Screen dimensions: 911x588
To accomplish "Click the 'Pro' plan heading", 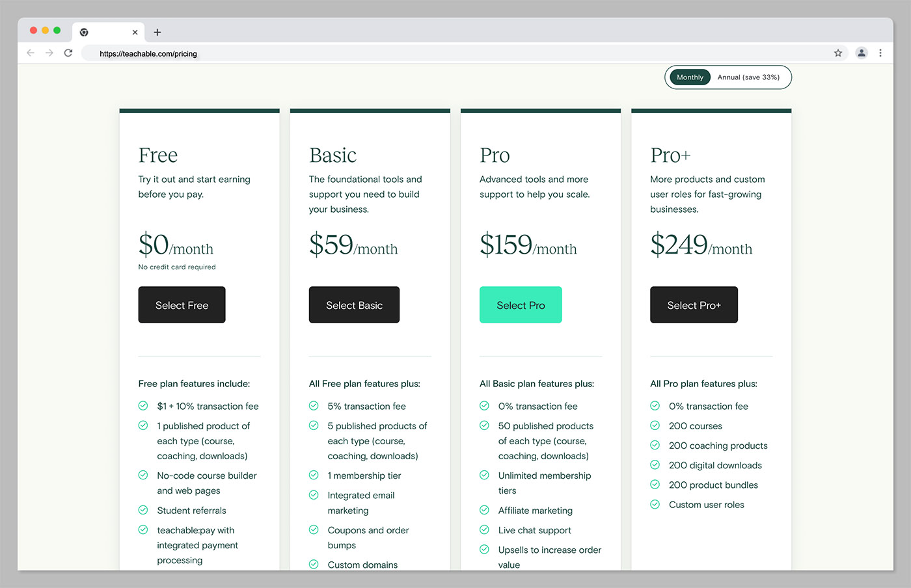I will click(495, 155).
